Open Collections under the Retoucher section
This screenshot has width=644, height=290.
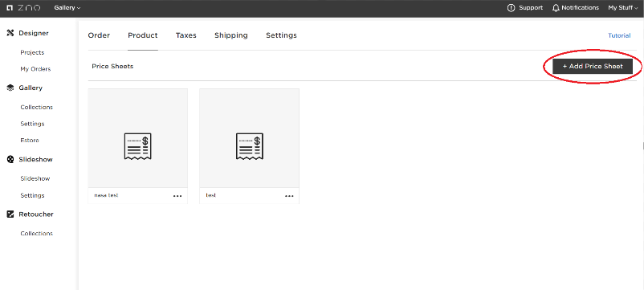(37, 233)
